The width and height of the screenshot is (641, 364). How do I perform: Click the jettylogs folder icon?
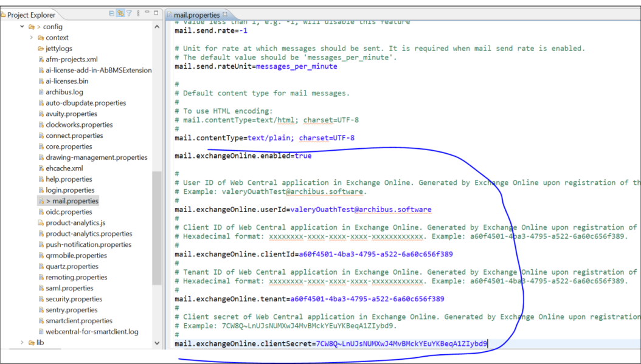(x=40, y=48)
